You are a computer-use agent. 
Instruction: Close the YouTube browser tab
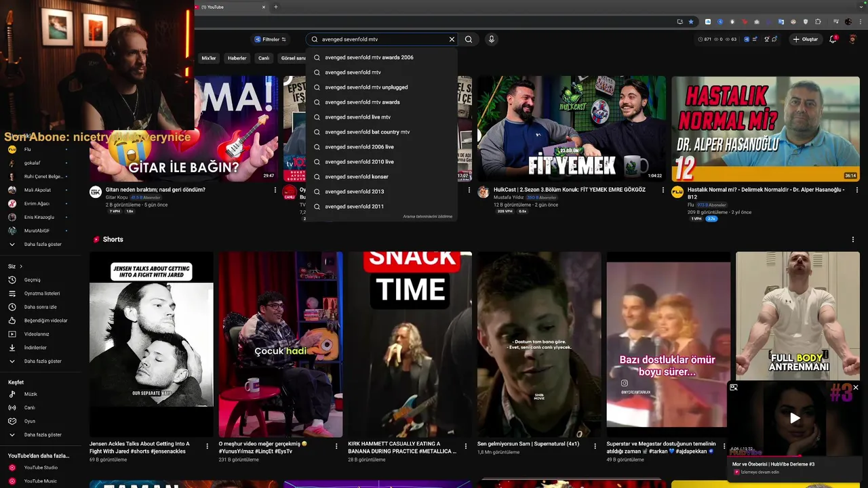(x=264, y=7)
